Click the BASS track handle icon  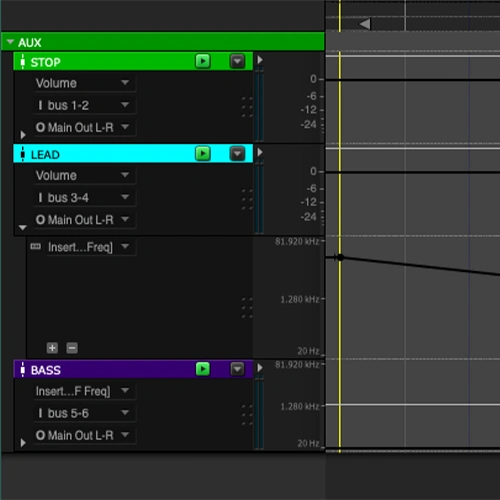(x=22, y=370)
